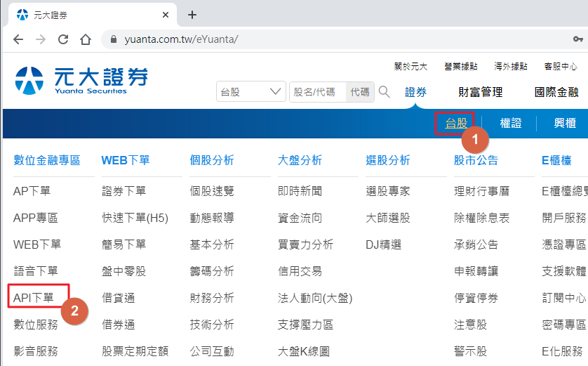Open the 停資停券 link
The width and height of the screenshot is (588, 366).
tap(476, 298)
